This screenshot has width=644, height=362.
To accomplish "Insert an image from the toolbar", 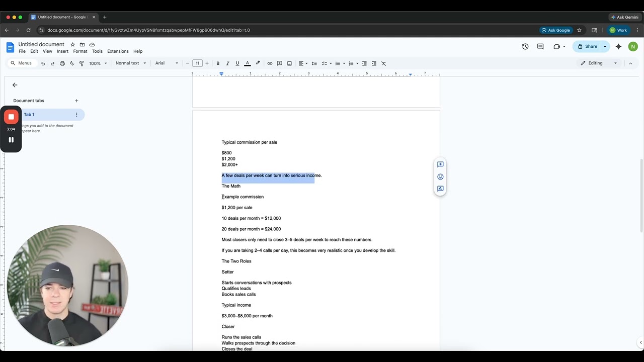I will (x=289, y=63).
